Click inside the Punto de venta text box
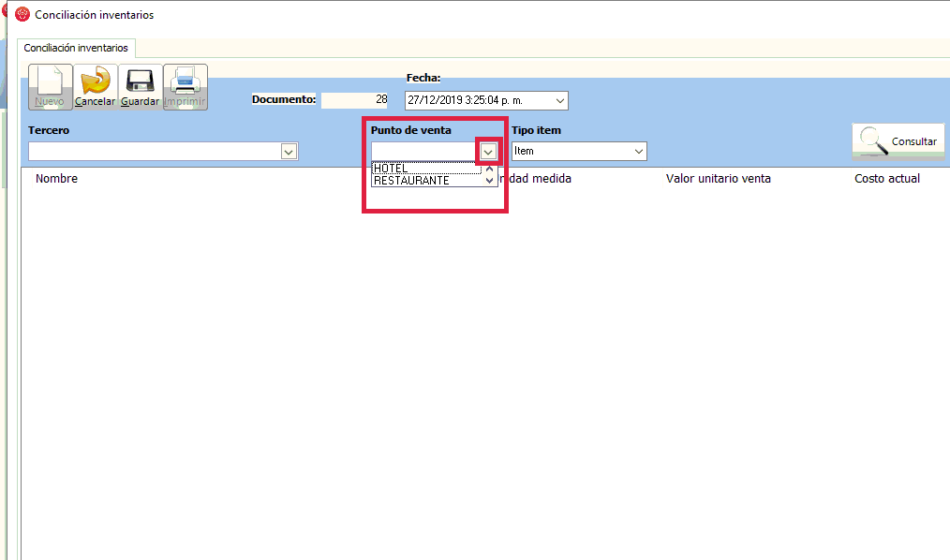Screen dimensions: 950x560 [x=424, y=152]
